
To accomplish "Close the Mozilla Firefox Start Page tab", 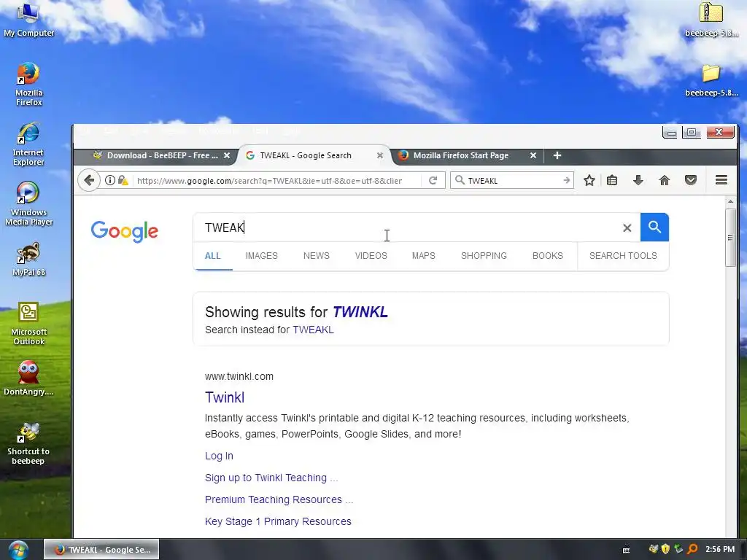I will [533, 155].
